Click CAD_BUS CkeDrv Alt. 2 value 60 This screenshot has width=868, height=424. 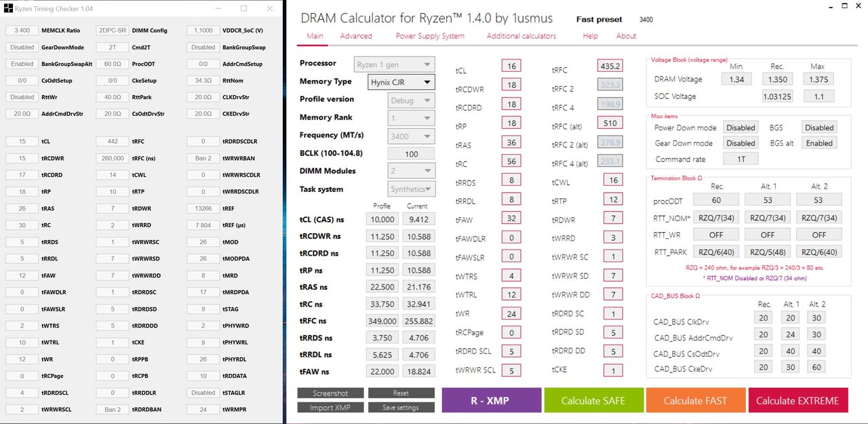818,368
